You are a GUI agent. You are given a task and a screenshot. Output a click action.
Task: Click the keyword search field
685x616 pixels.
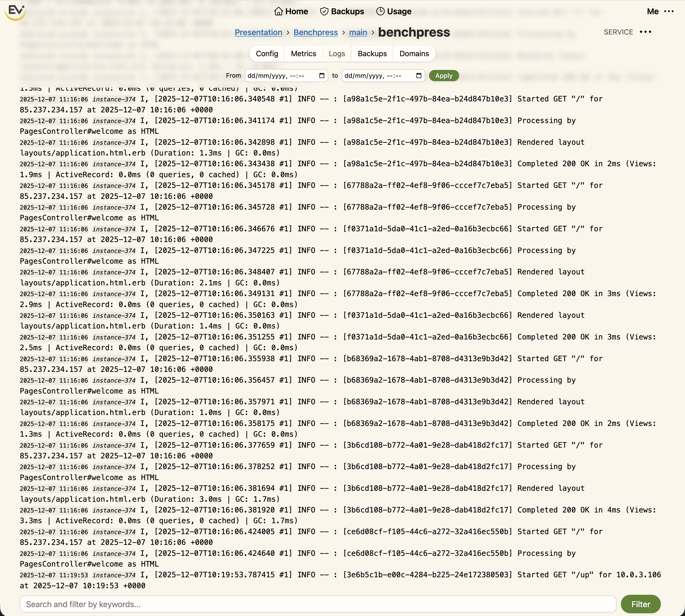click(x=304, y=604)
